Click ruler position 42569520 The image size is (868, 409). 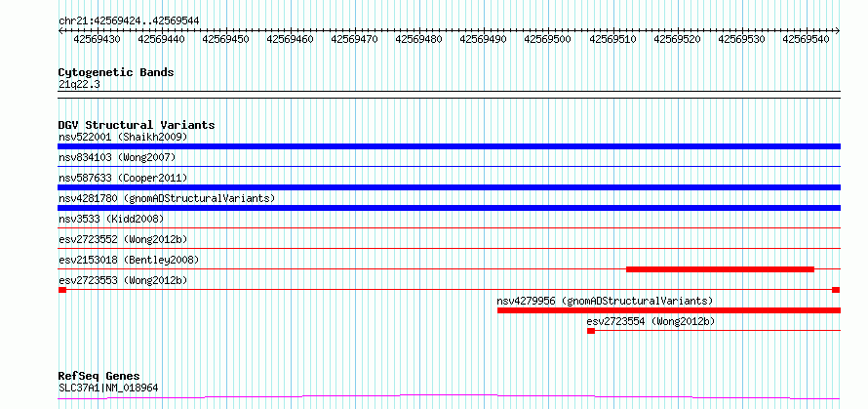[677, 39]
